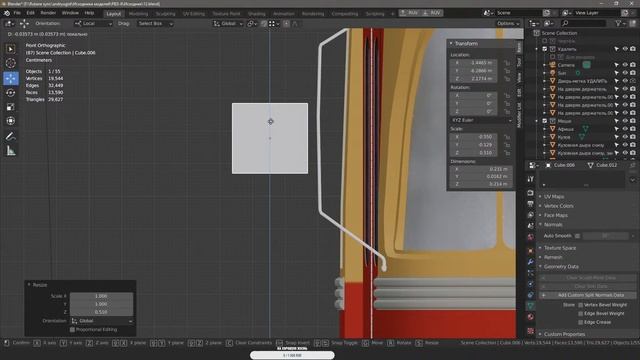Activate the 3D Cursor tool

[11, 63]
